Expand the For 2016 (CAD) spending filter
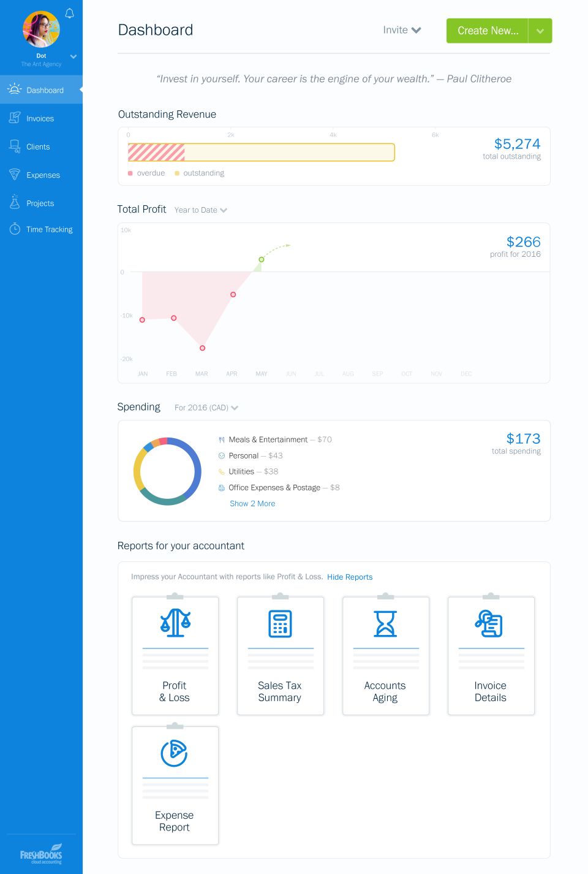The width and height of the screenshot is (588, 874). click(x=206, y=407)
